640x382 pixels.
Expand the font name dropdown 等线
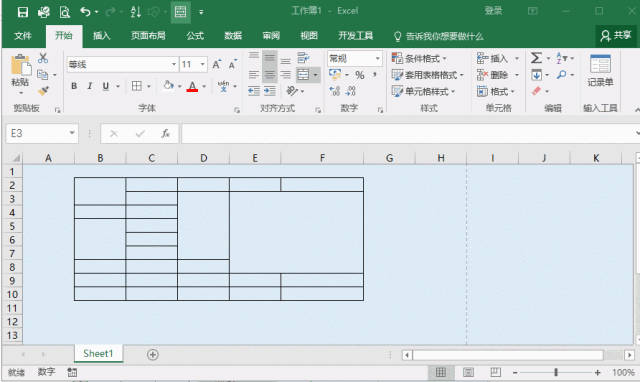coord(174,64)
